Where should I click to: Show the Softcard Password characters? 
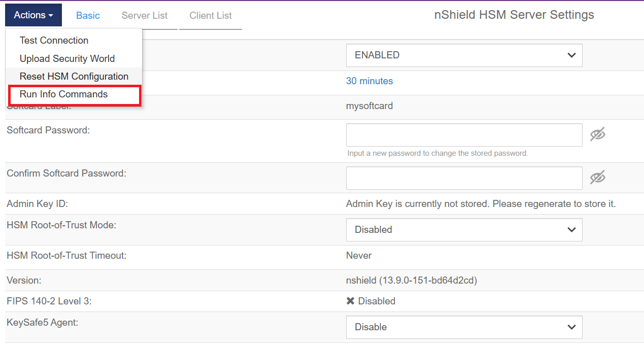point(598,134)
